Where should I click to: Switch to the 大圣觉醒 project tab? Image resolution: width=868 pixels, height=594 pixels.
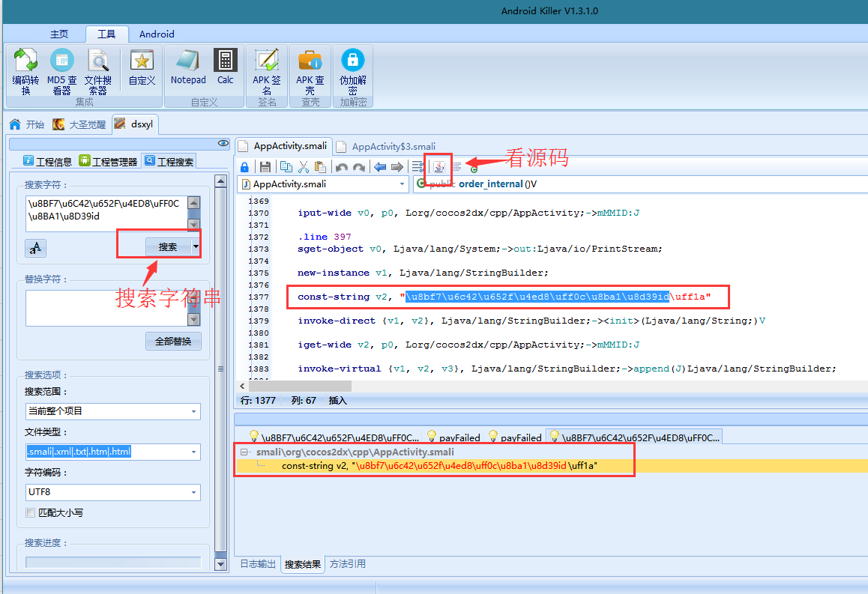coord(79,124)
